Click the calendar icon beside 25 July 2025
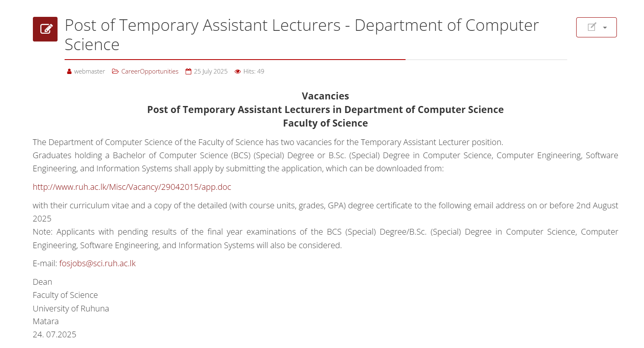This screenshot has height=348, width=644. (189, 71)
